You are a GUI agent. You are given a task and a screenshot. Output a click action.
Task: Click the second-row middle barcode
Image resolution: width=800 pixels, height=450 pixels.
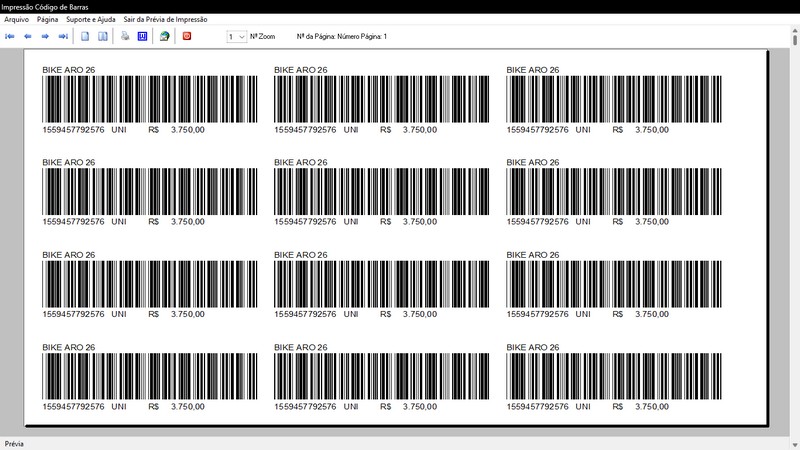point(382,192)
